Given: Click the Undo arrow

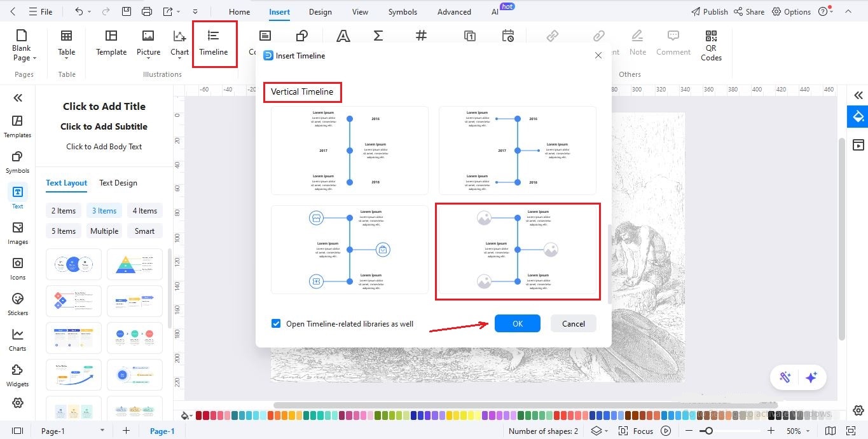Looking at the screenshot, I should coord(79,11).
